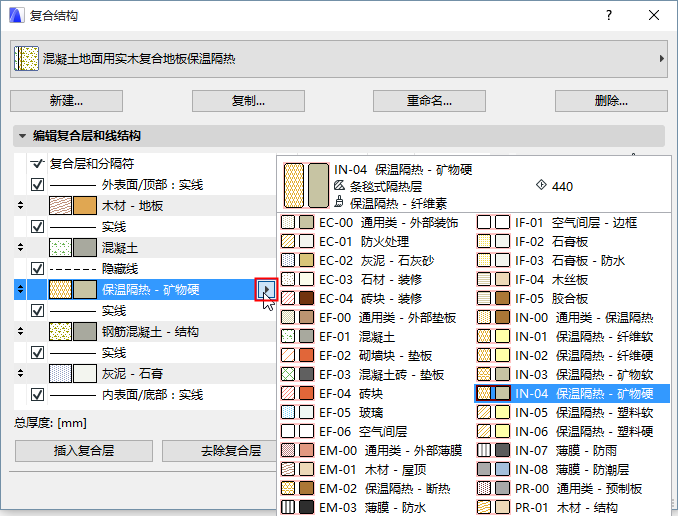678x516 pixels.
Task: Click the move handle of 灰泥 - 石膏 layer
Action: (x=20, y=373)
